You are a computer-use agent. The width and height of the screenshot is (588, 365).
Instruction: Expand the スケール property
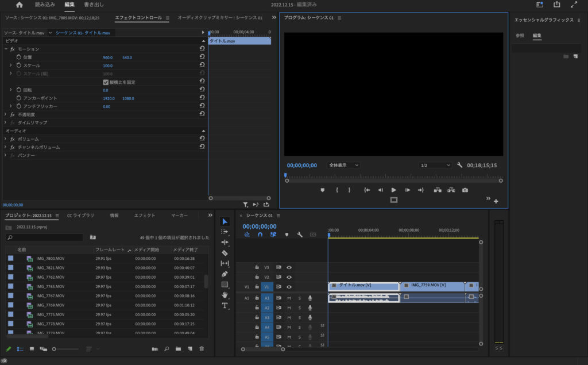[x=10, y=66]
